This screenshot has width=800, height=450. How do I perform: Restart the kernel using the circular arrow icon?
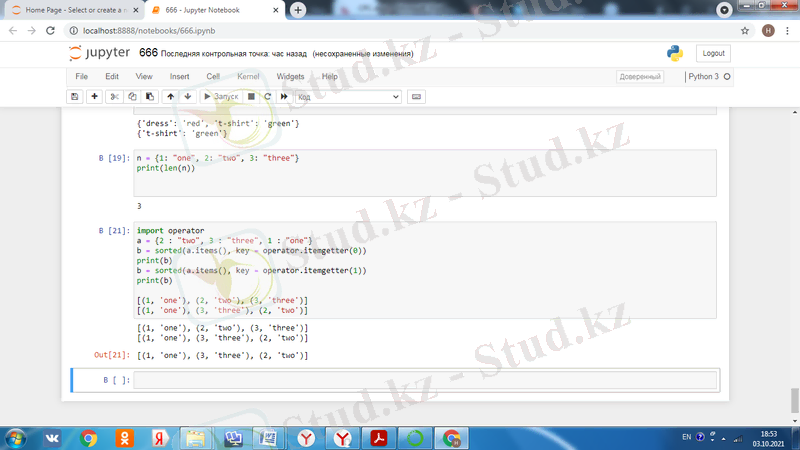pyautogui.click(x=267, y=96)
